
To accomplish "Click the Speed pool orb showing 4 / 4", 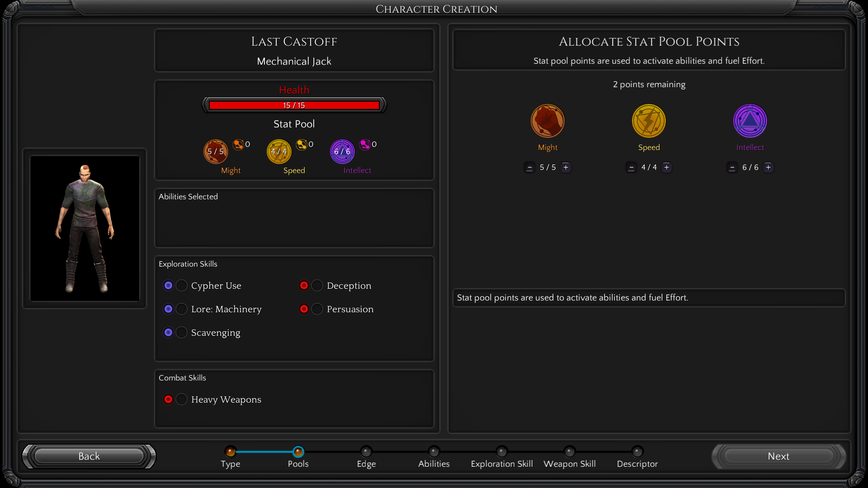I will coord(279,151).
